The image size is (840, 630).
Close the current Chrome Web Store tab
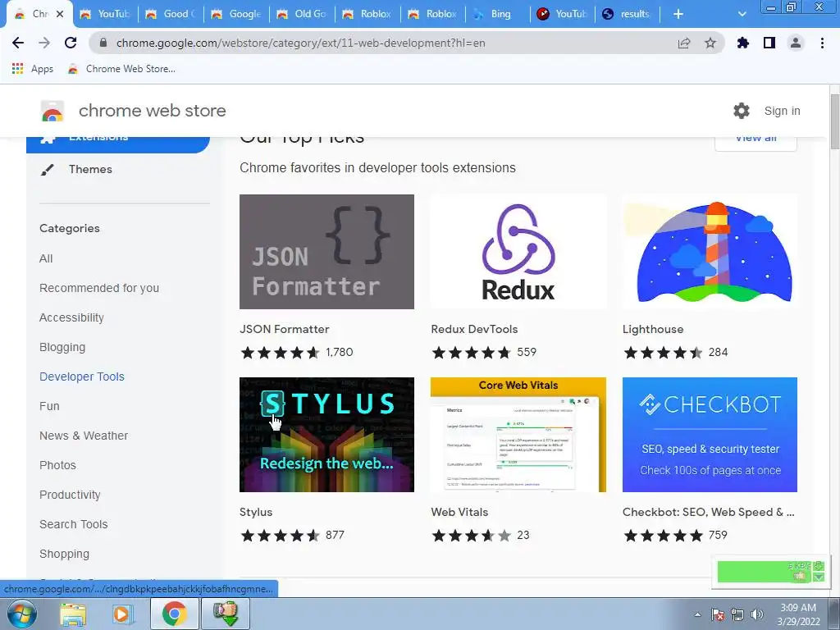[60, 14]
